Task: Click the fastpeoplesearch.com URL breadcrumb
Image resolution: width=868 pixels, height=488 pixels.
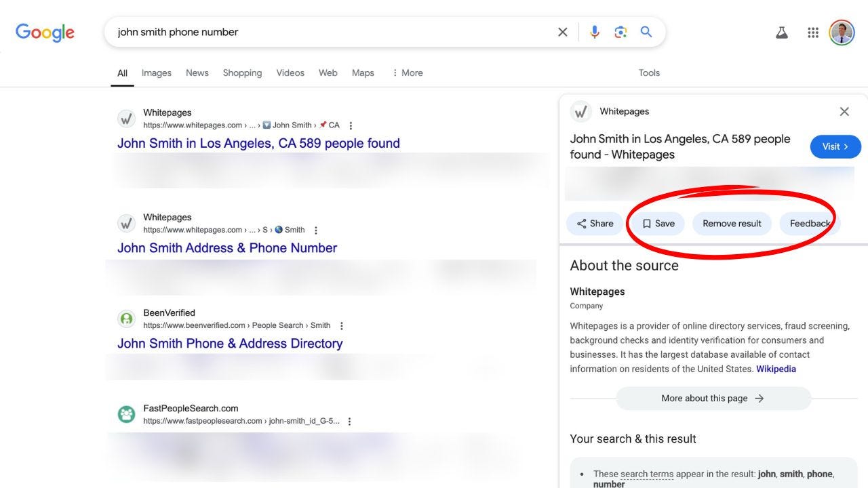Action: click(x=241, y=421)
